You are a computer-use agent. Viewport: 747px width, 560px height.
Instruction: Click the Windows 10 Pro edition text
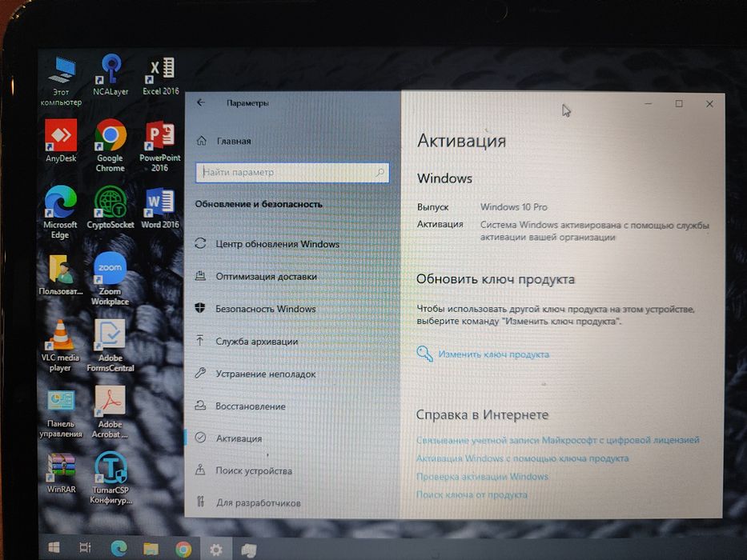[x=513, y=206]
